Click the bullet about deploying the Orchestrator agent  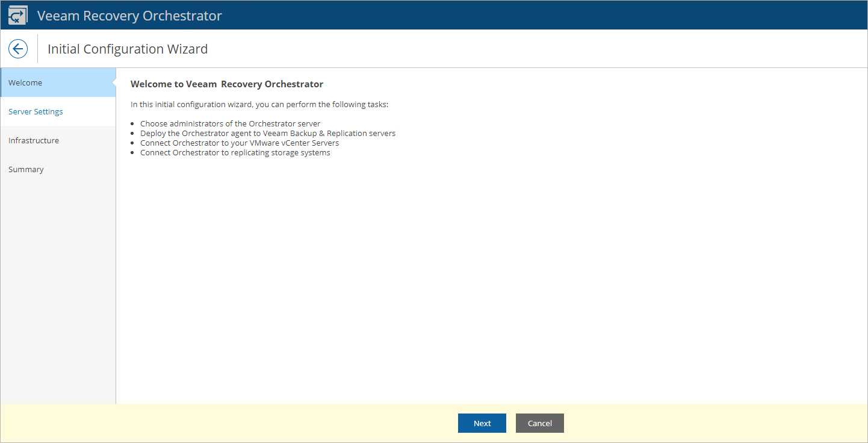268,133
